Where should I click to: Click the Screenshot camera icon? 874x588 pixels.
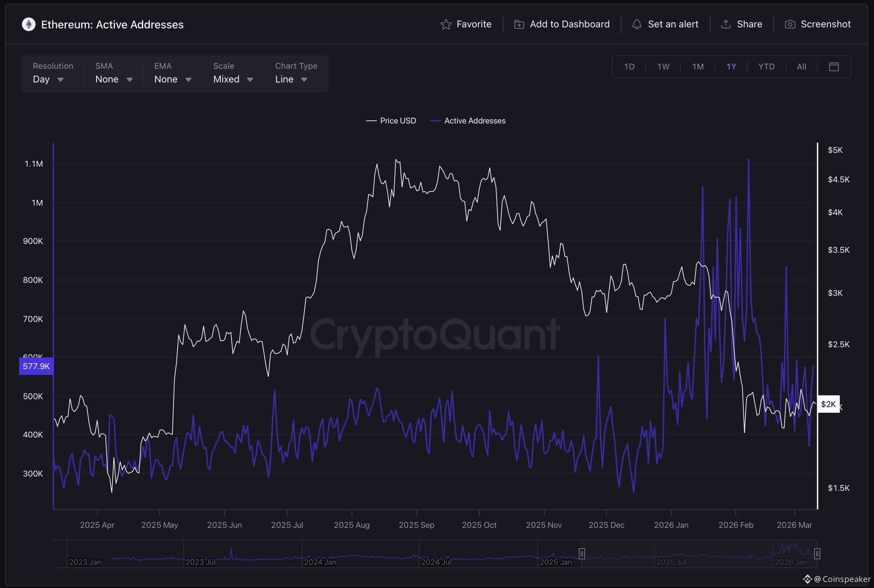tap(790, 24)
